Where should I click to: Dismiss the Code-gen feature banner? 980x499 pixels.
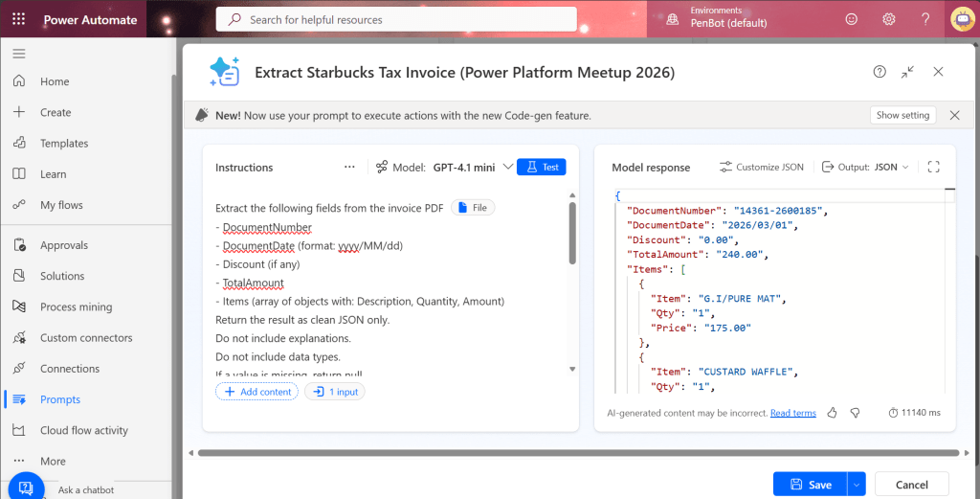pyautogui.click(x=954, y=115)
